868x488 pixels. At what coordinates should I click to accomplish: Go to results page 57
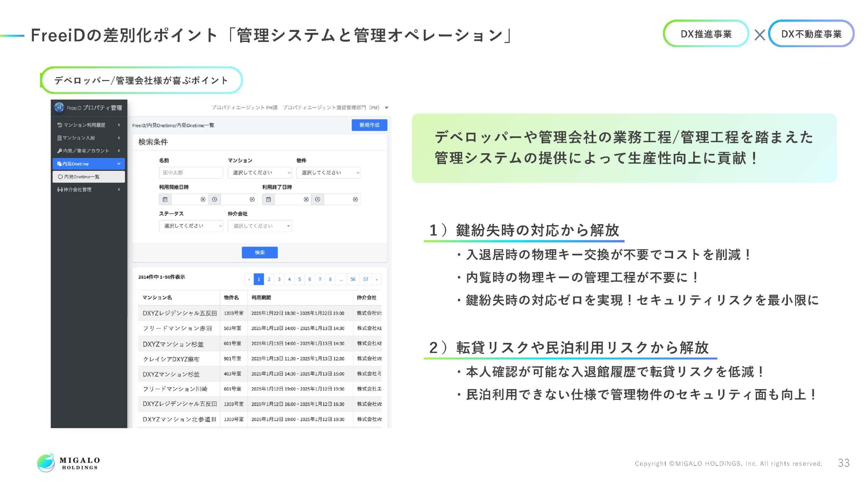click(x=366, y=279)
